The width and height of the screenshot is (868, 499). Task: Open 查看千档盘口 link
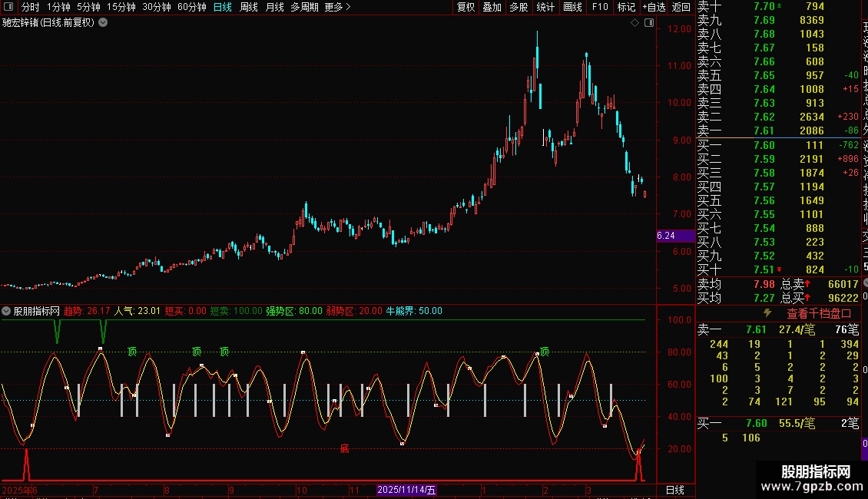[819, 313]
